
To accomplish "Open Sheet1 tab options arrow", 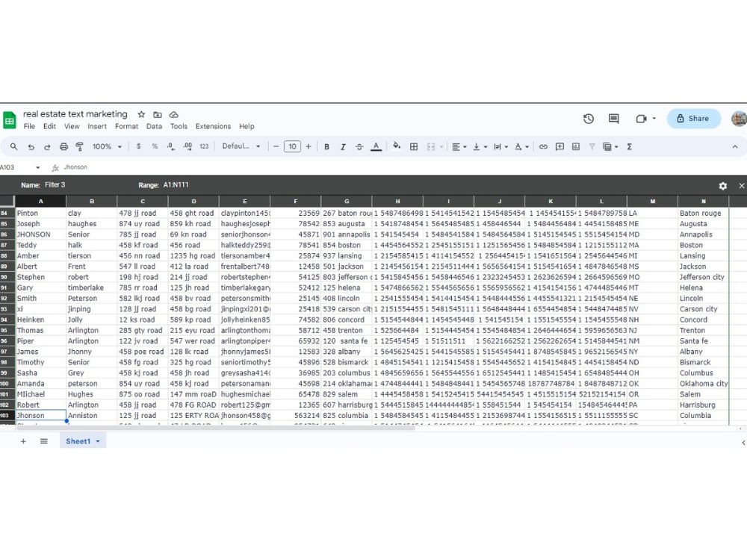I will tap(98, 441).
